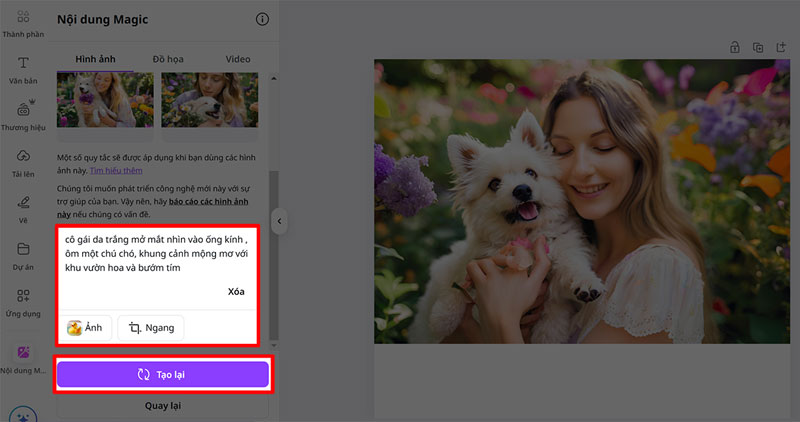
Task: Duplicate the page with the copy icon
Action: pyautogui.click(x=758, y=47)
